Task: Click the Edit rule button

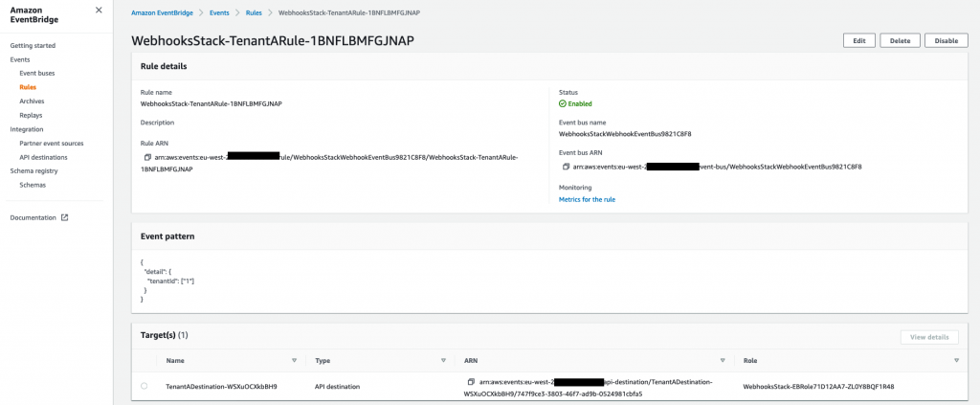Action: pyautogui.click(x=859, y=40)
